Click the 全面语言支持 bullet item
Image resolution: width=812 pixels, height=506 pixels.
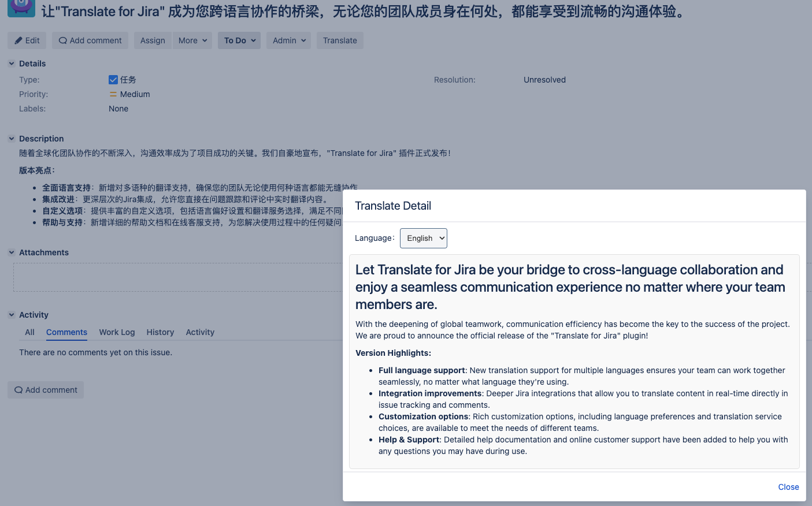(200, 188)
